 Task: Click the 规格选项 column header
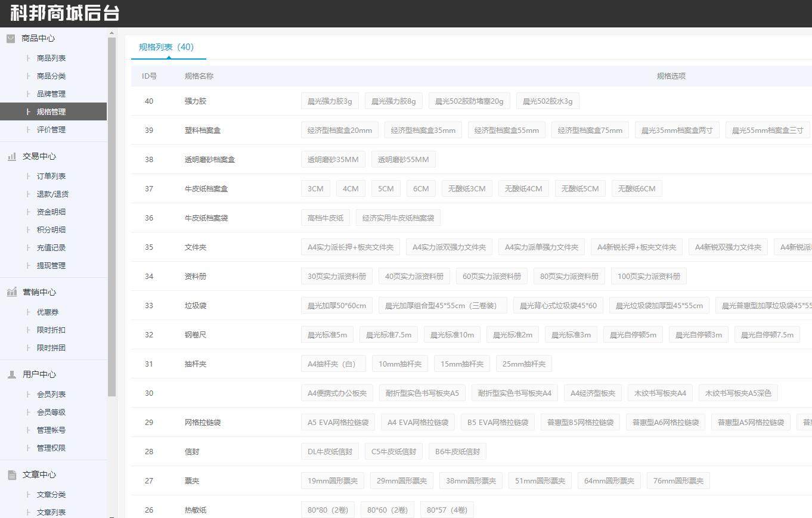[671, 76]
